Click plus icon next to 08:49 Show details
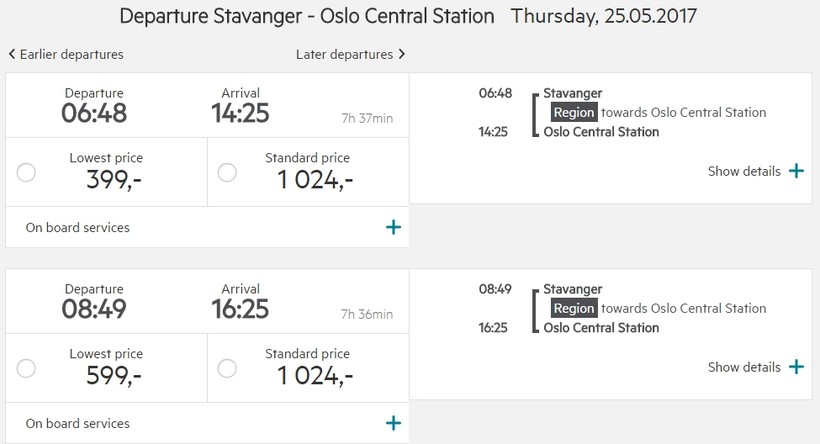 pos(796,367)
